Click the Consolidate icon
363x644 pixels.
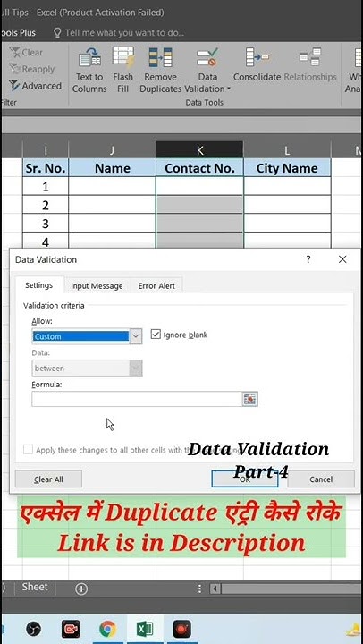click(x=257, y=56)
